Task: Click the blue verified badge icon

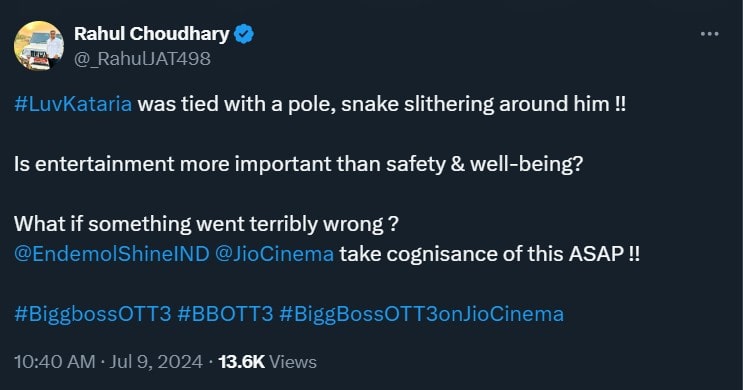Action: coord(244,34)
